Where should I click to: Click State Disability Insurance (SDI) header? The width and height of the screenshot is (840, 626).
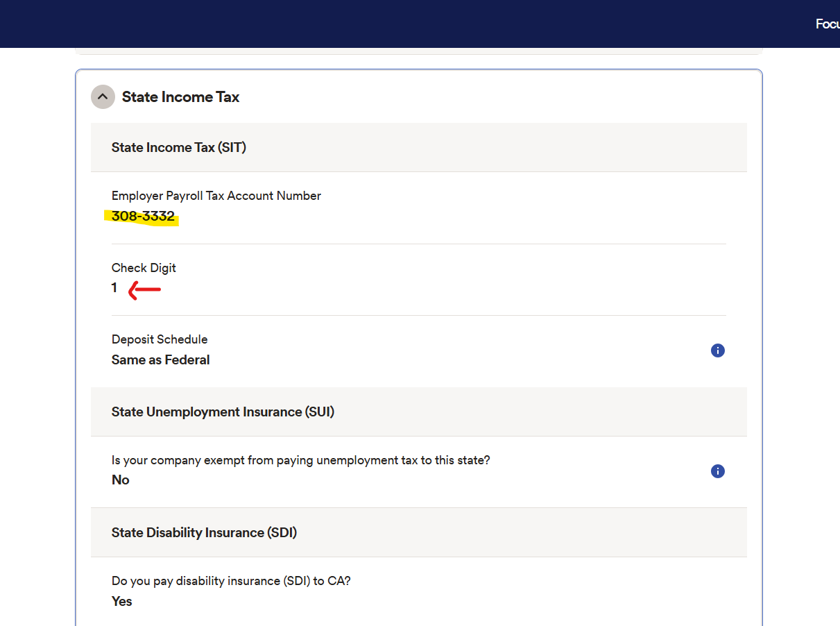point(204,532)
